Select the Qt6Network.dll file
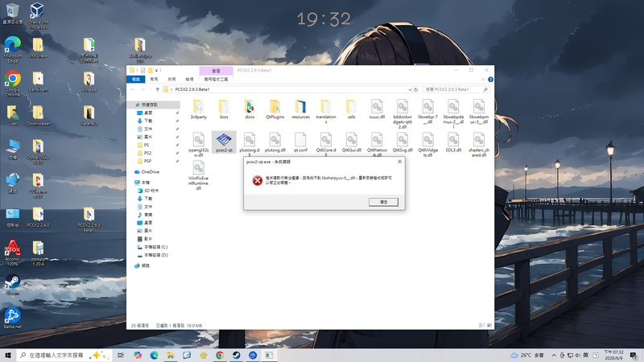Screen dimensions: 644x362 (x=377, y=145)
